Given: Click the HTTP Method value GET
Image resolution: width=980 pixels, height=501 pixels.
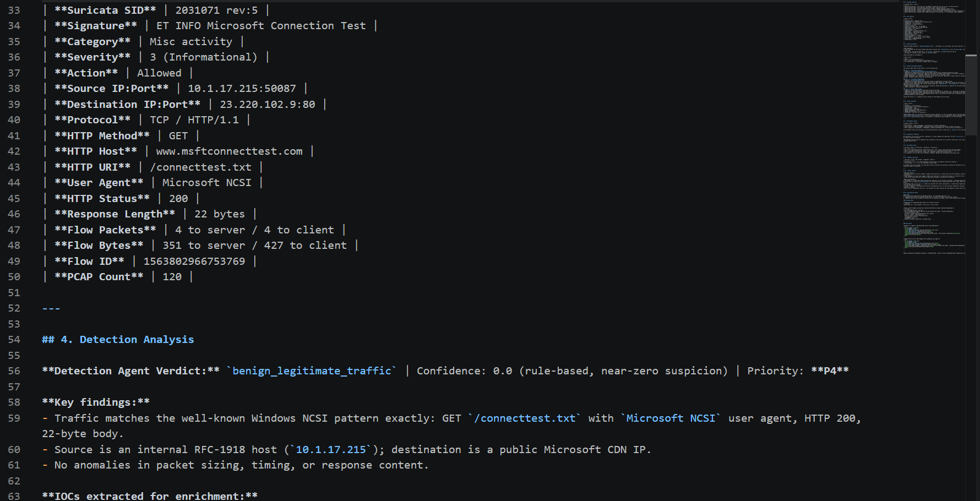Looking at the screenshot, I should tap(178, 136).
